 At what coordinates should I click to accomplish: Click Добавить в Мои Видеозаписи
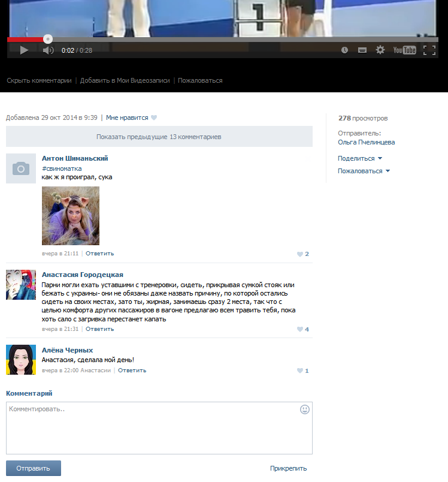click(x=125, y=80)
